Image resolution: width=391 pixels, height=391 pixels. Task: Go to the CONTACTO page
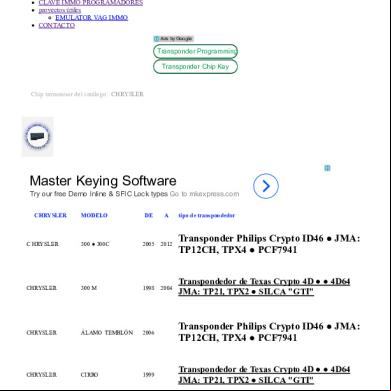(57, 26)
